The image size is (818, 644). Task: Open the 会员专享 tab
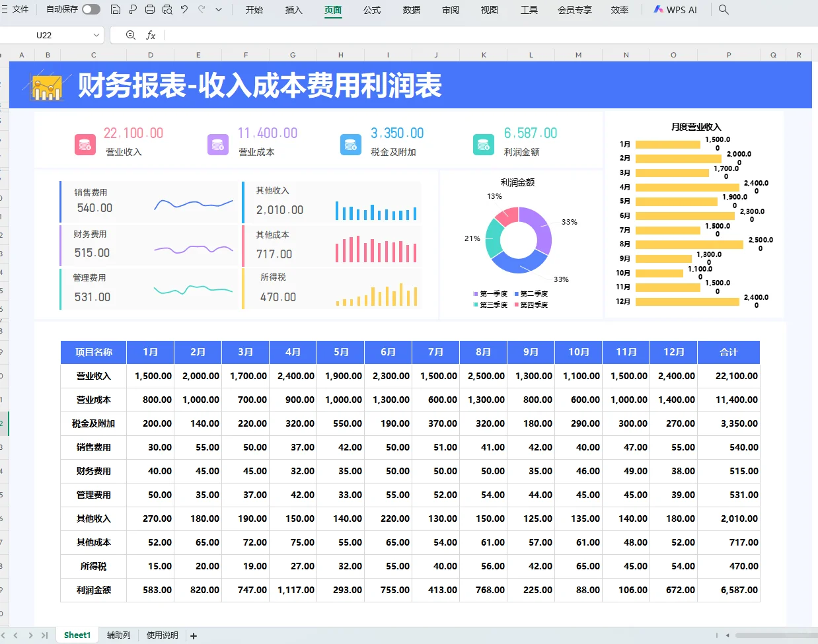(575, 10)
